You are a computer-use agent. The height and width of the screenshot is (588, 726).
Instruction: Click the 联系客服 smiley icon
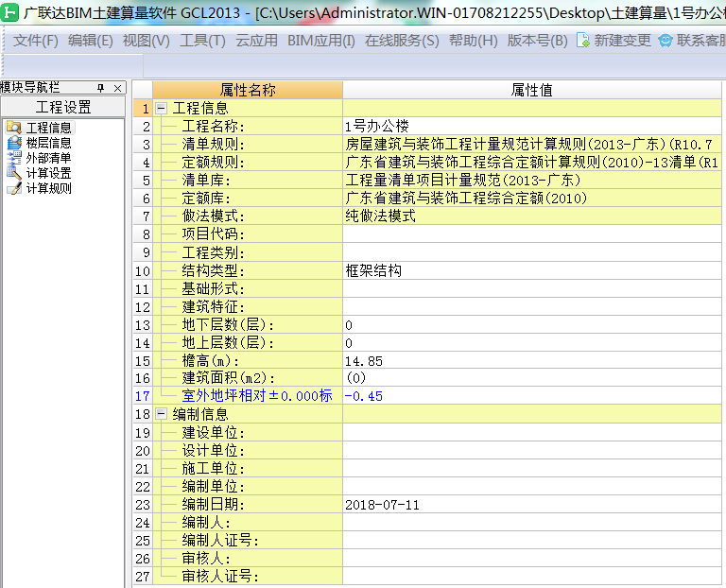[x=665, y=41]
